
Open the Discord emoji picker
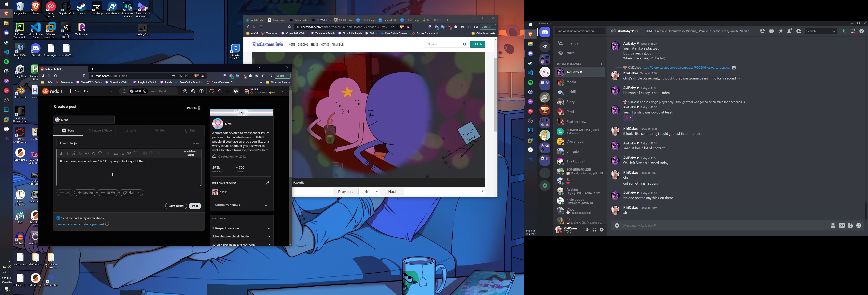(x=859, y=226)
